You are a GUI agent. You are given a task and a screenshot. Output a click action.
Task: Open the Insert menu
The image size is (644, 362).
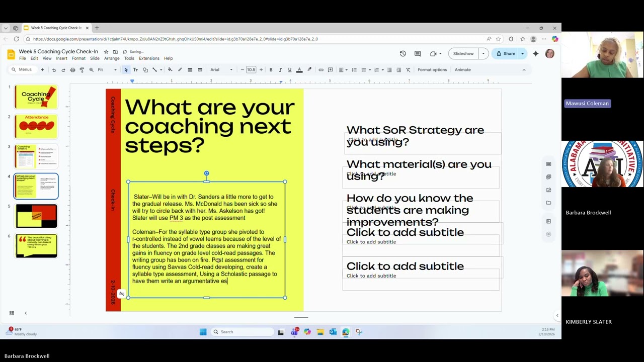(61, 58)
